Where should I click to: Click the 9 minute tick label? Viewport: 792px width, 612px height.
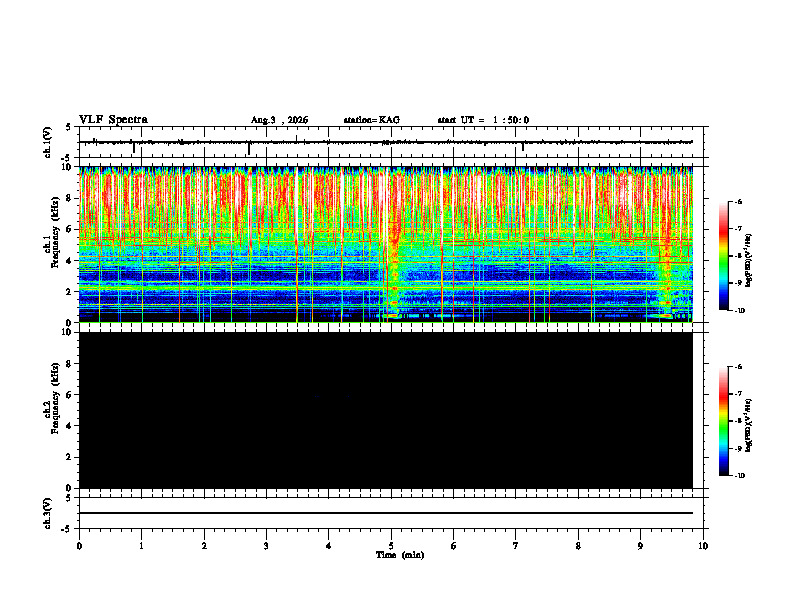click(640, 546)
